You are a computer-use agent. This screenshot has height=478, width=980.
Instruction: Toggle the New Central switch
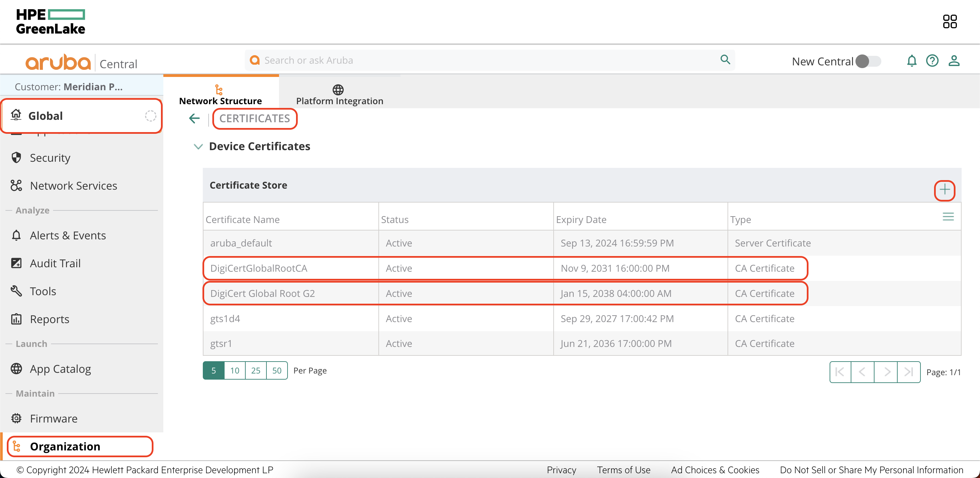(868, 61)
